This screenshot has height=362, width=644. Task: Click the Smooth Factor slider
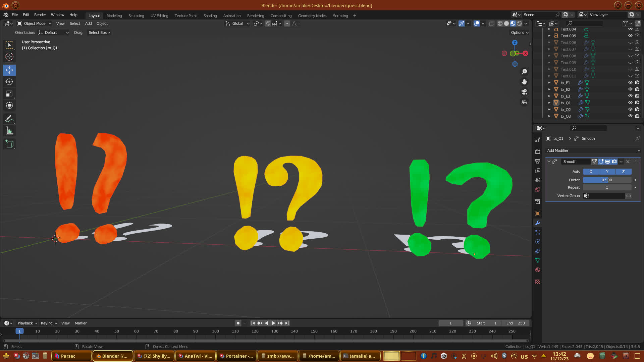607,180
